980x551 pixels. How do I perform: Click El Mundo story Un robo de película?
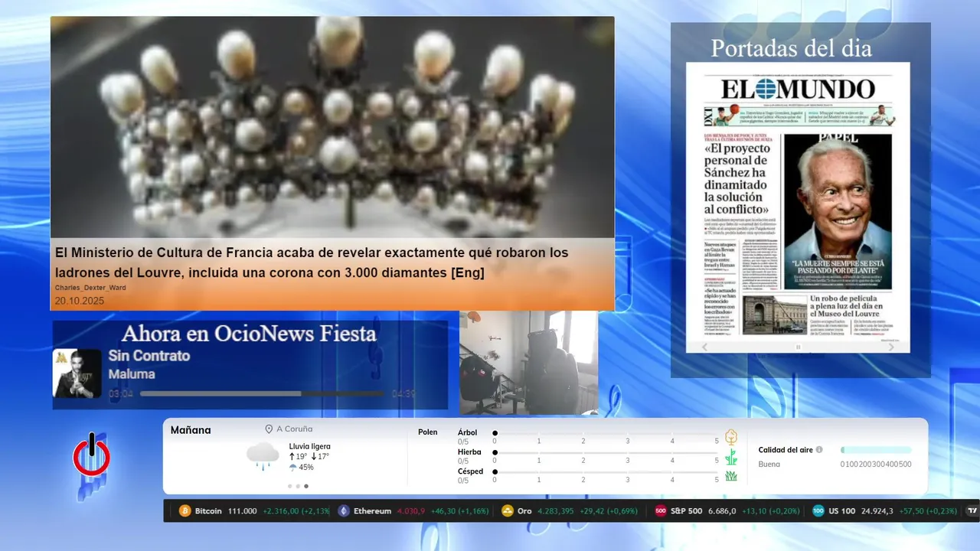coord(846,306)
